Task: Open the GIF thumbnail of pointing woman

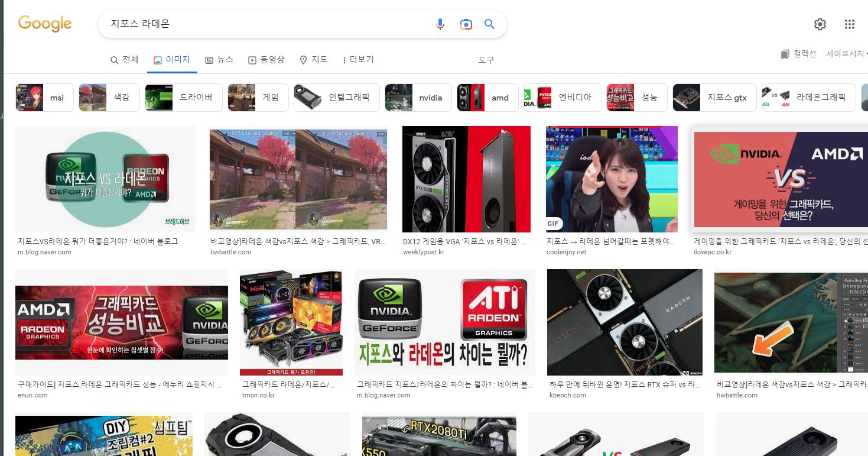Action: (612, 179)
